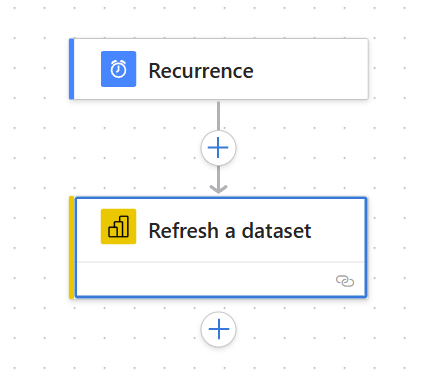Click blank canvas area above the Recurrence card
The width and height of the screenshot is (432, 386).
pos(218,18)
